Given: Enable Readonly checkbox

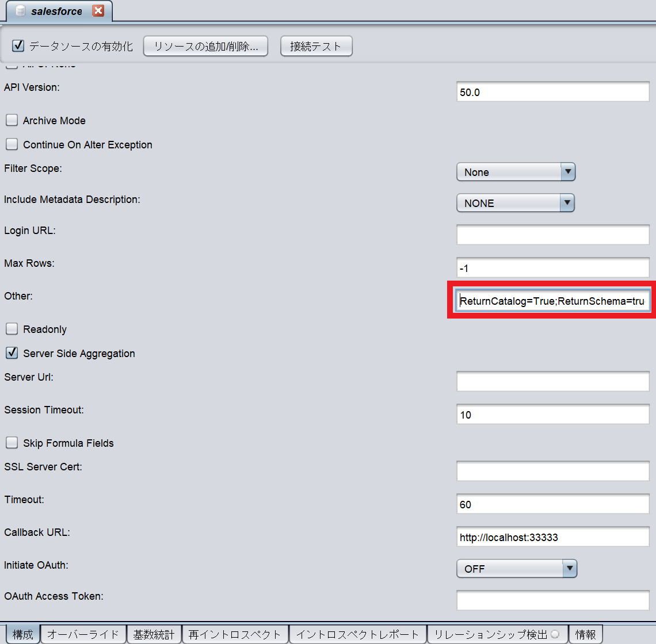Looking at the screenshot, I should tap(12, 329).
